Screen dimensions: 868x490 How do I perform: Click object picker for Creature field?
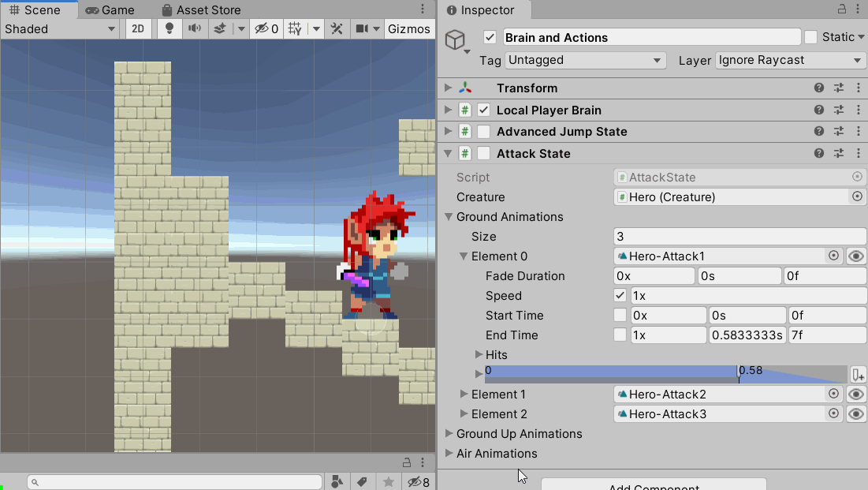tap(858, 197)
